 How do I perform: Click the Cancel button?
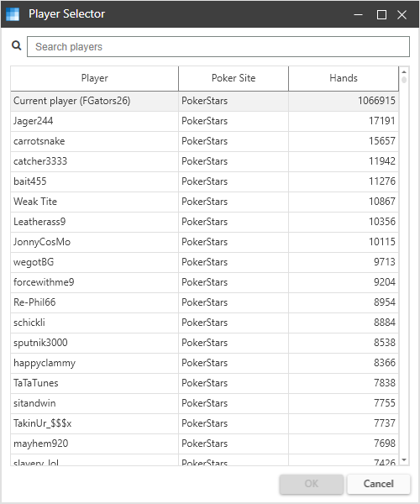(379, 484)
